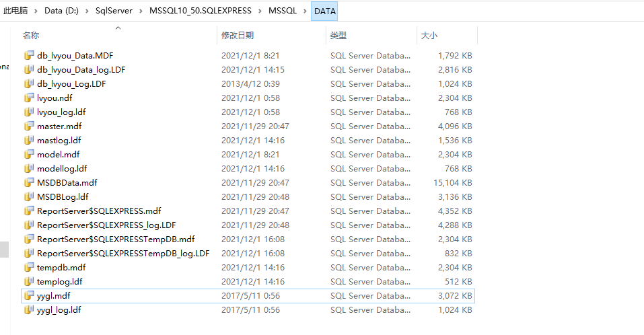
Task: Click the 4,096 KB size of master.mdf
Action: click(x=455, y=126)
